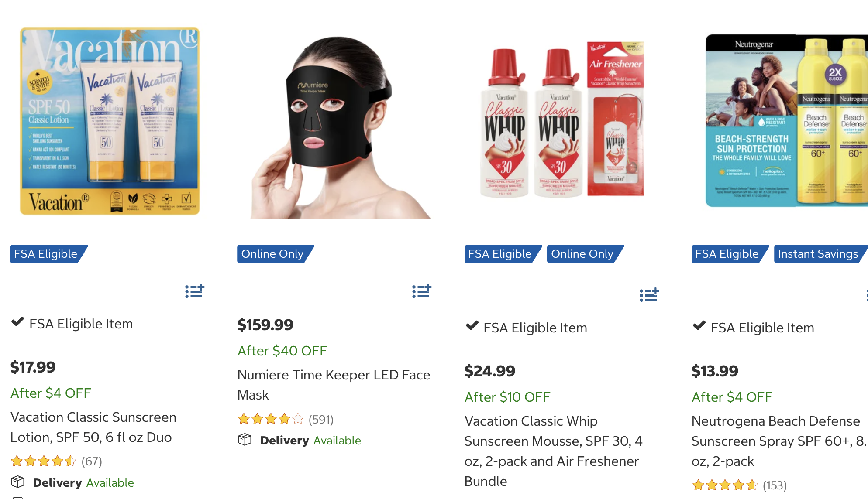Click the After $40 OFF savings text
Viewport: 868px width, 499px height.
click(282, 351)
